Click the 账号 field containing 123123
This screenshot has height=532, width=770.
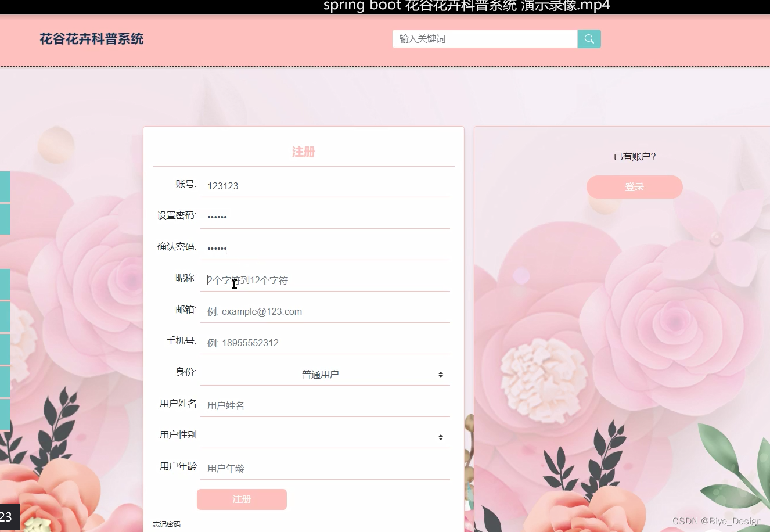tap(325, 186)
